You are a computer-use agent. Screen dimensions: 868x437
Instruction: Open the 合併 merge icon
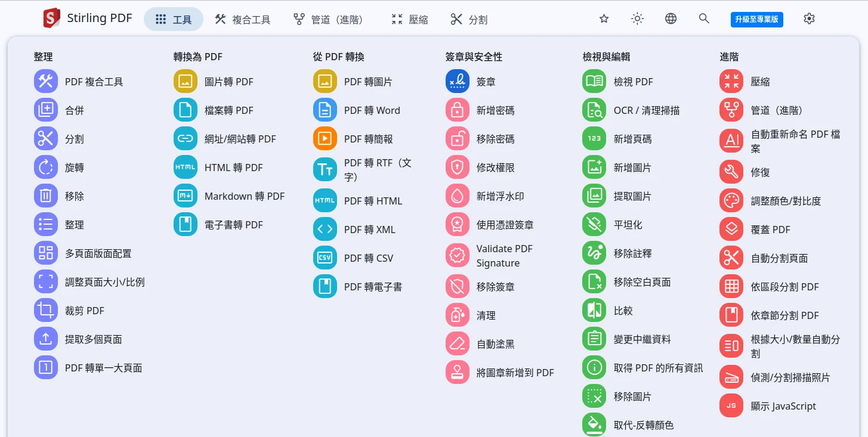tap(46, 110)
